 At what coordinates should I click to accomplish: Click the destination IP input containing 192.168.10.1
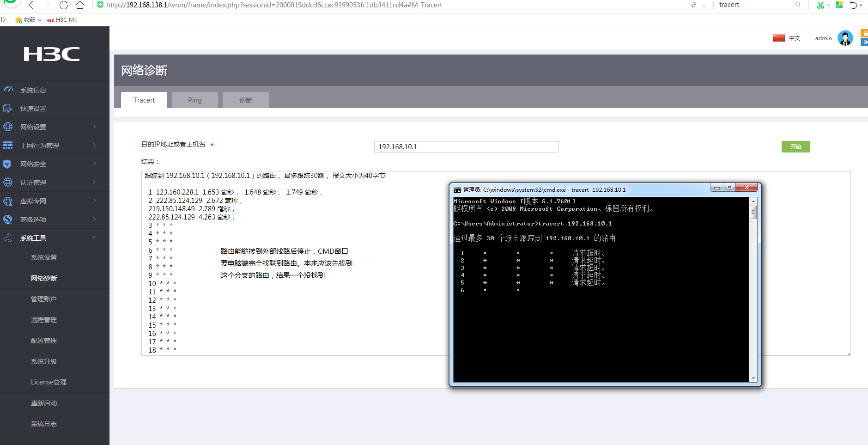[466, 146]
